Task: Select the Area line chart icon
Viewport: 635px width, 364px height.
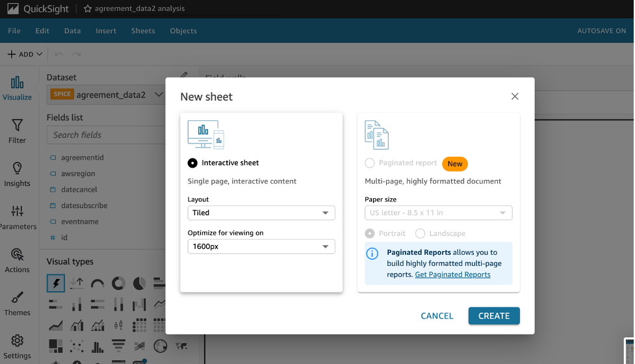Action: click(x=55, y=325)
